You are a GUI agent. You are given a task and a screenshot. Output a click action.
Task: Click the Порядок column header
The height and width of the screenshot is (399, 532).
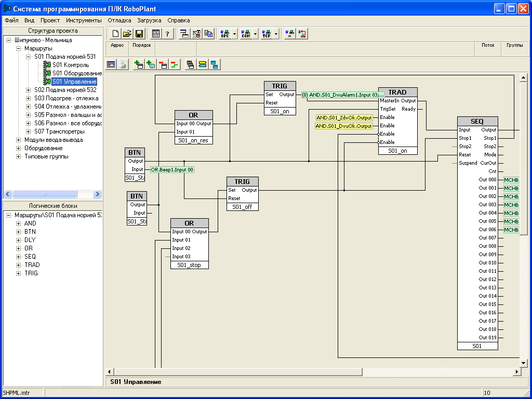coord(142,45)
